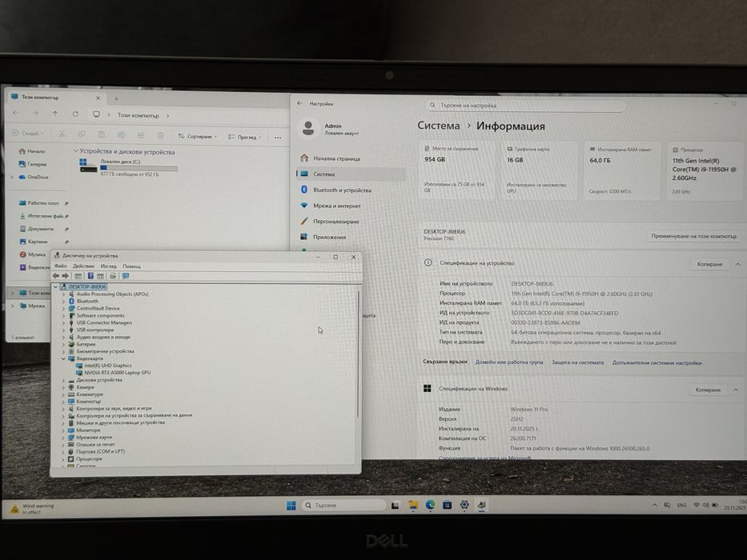Viewport: 747px width, 560px height.
Task: Click the back arrow in File Explorer
Action: pos(16,113)
